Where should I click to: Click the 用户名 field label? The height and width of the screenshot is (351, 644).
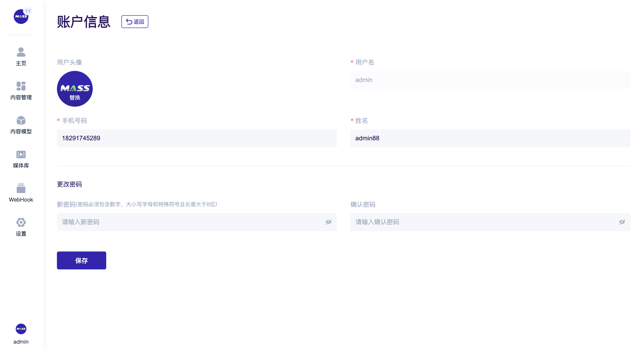(365, 62)
